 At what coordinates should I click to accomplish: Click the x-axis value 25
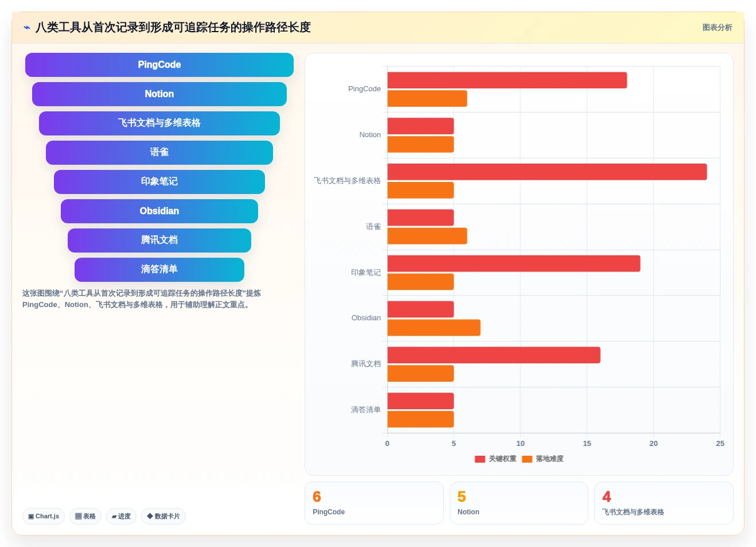click(720, 444)
